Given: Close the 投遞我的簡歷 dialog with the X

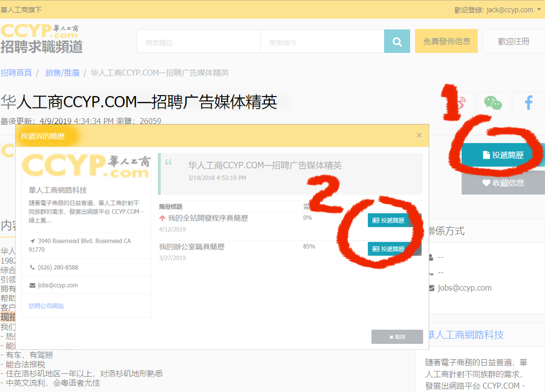Looking at the screenshot, I should click(x=419, y=135).
